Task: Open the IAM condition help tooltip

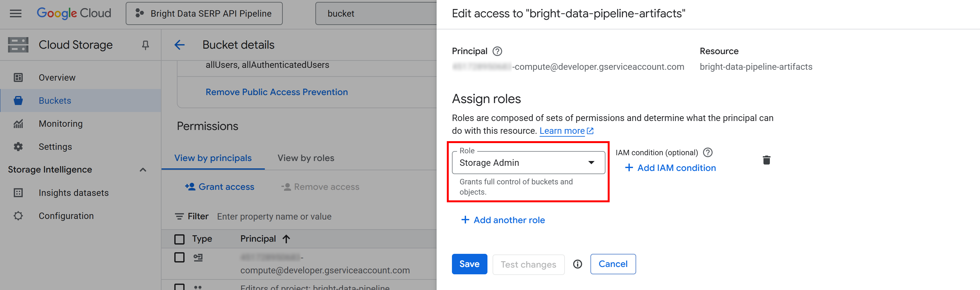Action: tap(708, 152)
